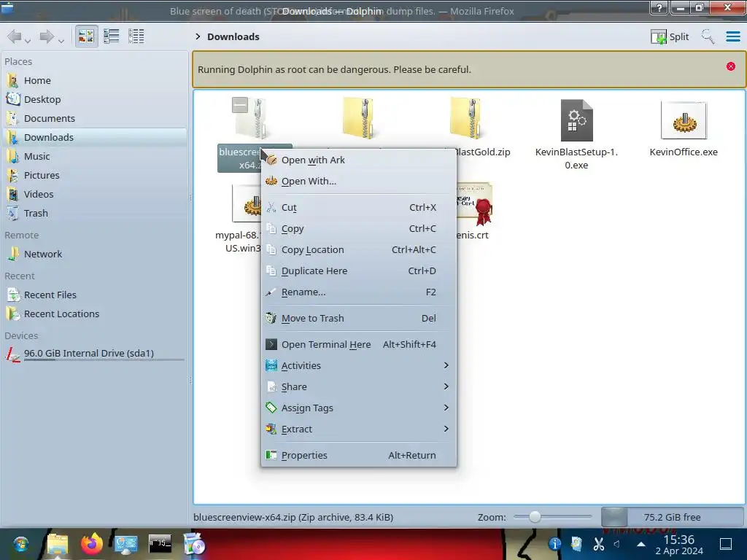Click the info tray icon
The height and width of the screenshot is (560, 747).
point(554,544)
